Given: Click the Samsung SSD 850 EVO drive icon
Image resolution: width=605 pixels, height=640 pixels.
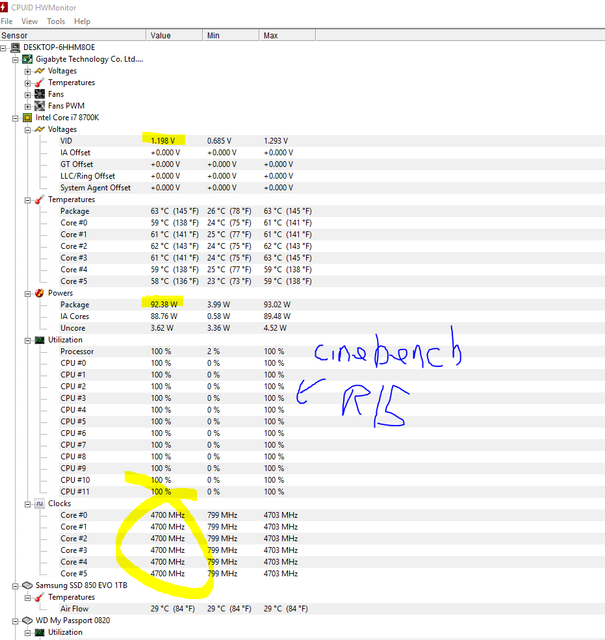Looking at the screenshot, I should pyautogui.click(x=27, y=586).
